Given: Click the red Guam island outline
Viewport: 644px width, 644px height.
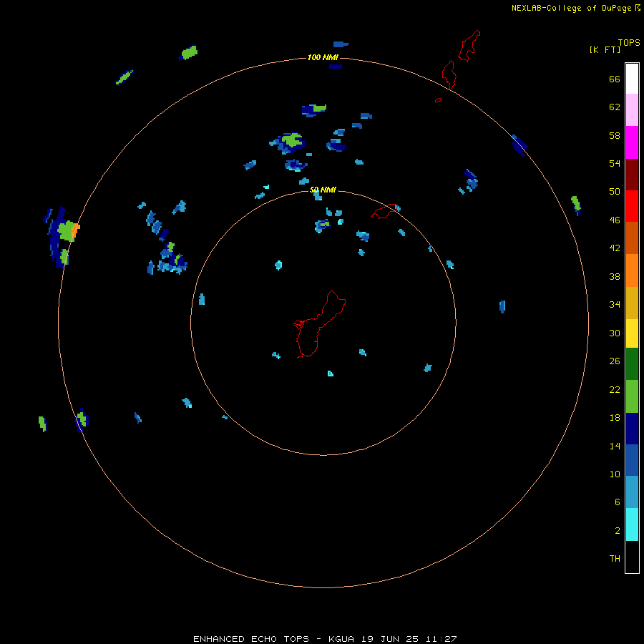Looking at the screenshot, I should pyautogui.click(x=320, y=324).
